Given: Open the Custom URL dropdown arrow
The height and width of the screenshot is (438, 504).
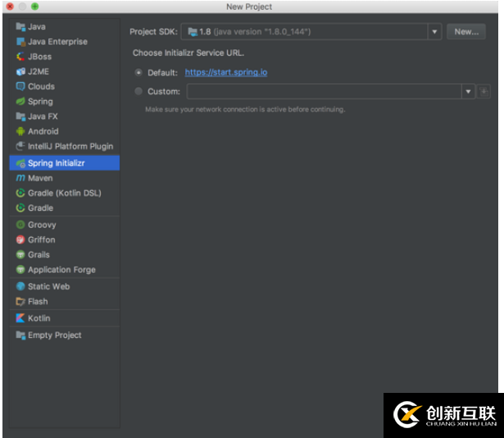Looking at the screenshot, I should [x=468, y=92].
